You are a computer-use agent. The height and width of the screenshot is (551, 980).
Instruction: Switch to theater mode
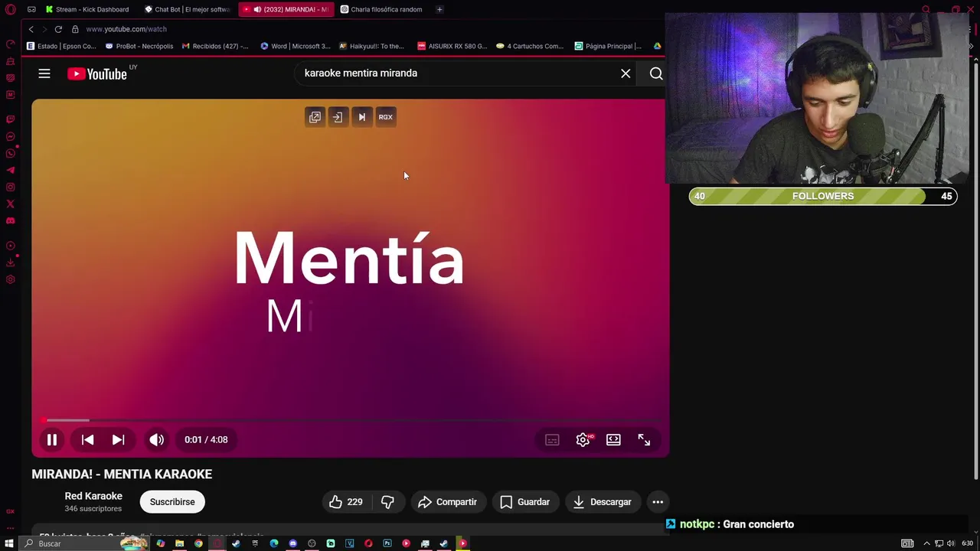613,440
